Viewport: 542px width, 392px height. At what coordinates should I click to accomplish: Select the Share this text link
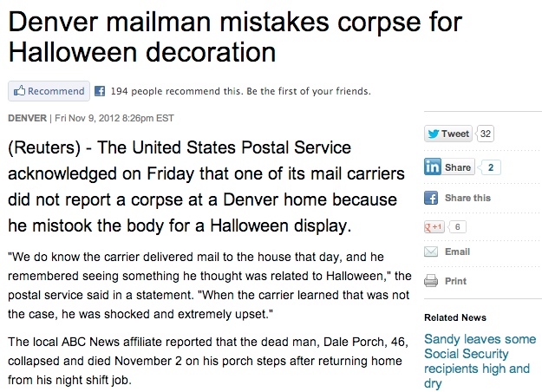(x=467, y=198)
